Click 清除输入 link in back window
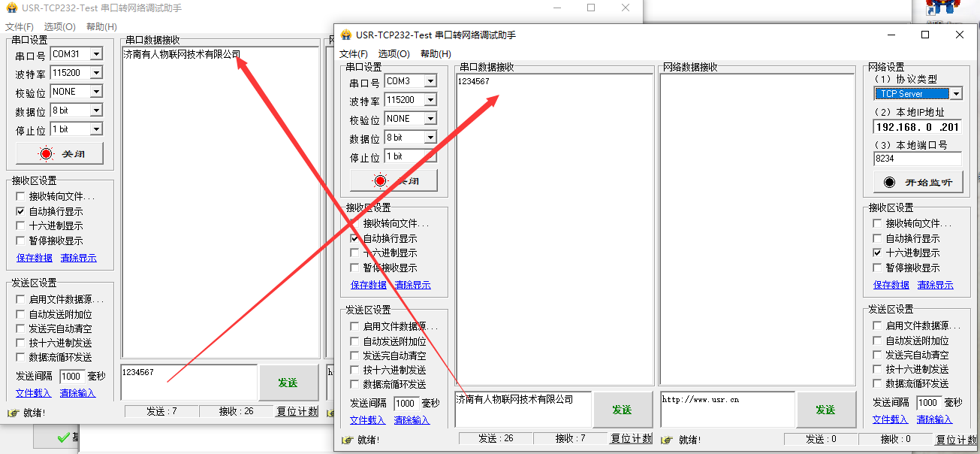This screenshot has width=980, height=454. tap(78, 393)
